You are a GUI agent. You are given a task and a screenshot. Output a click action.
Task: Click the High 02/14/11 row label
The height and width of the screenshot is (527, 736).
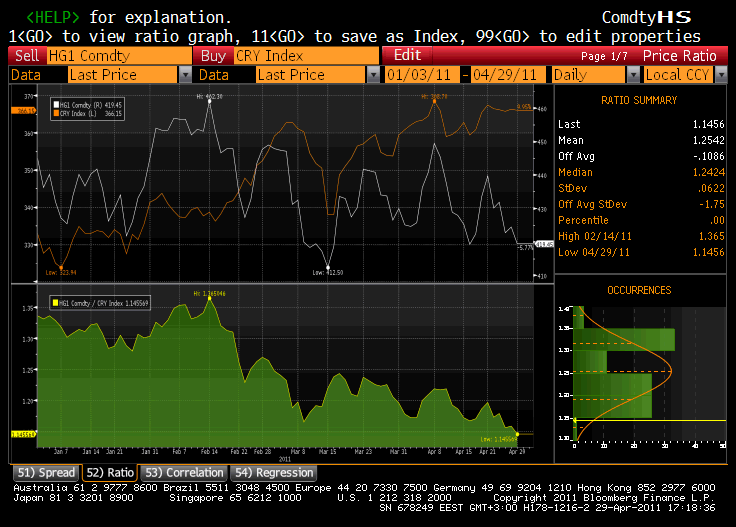pyautogui.click(x=595, y=236)
